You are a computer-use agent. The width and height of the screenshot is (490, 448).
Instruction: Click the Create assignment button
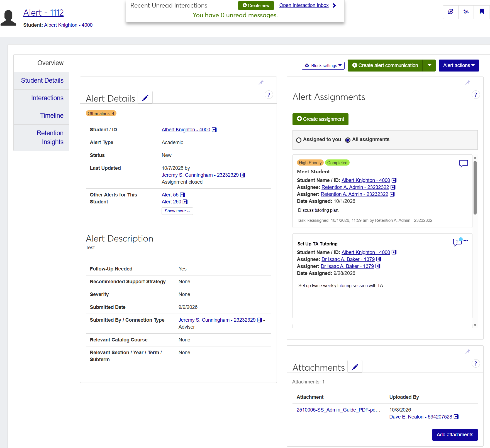320,119
